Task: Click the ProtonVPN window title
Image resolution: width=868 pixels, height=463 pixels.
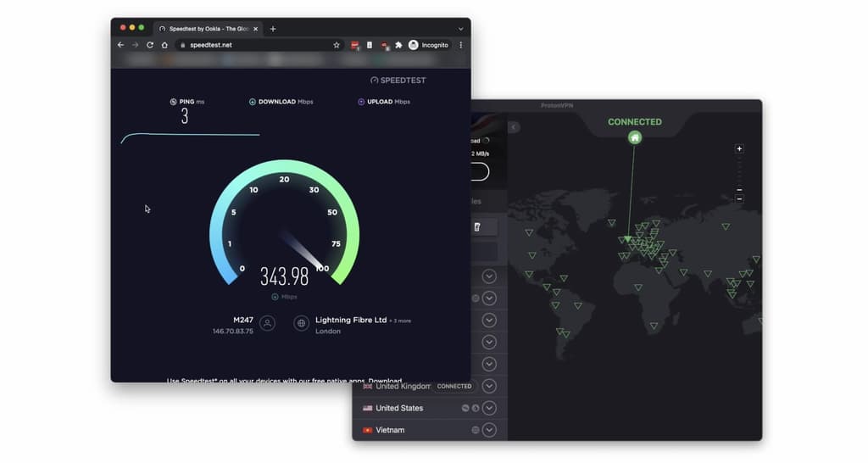Action: coord(557,105)
